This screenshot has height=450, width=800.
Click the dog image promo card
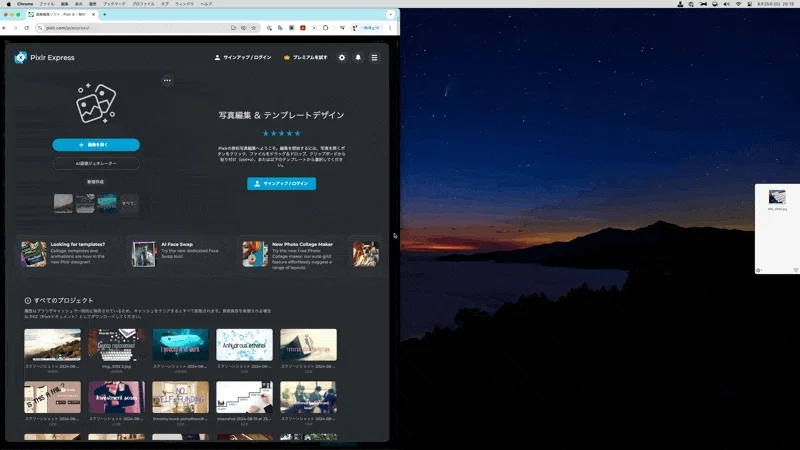[x=365, y=254]
